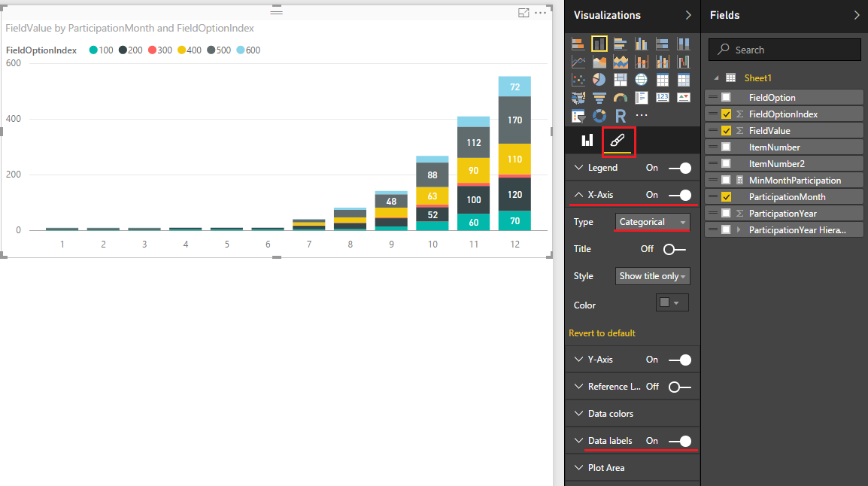Collapse the Visualizations pane
The image size is (868, 486).
(x=688, y=16)
